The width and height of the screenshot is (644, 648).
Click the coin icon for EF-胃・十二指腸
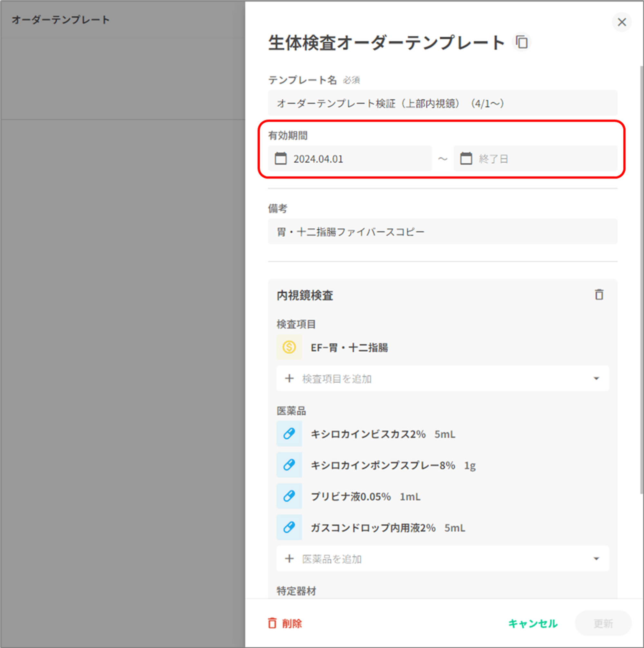(x=289, y=347)
